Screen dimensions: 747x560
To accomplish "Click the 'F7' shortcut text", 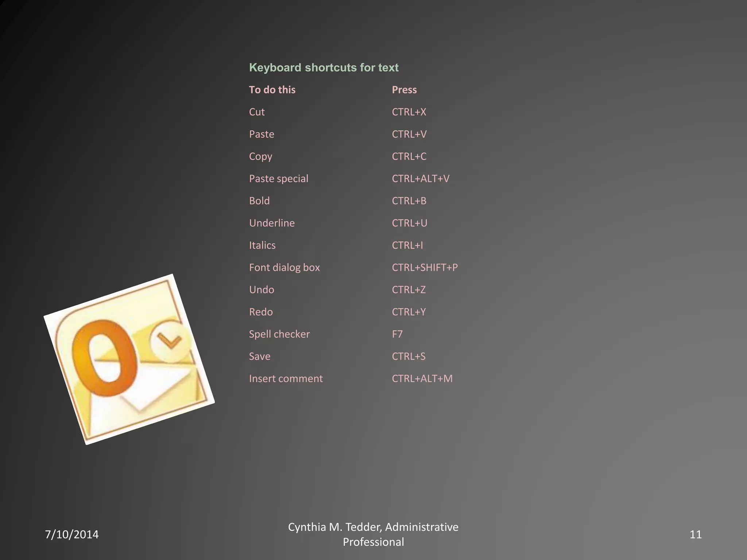I will click(397, 334).
